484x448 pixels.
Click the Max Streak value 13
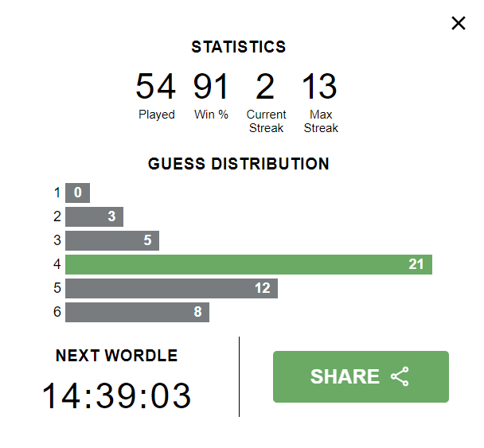click(320, 86)
